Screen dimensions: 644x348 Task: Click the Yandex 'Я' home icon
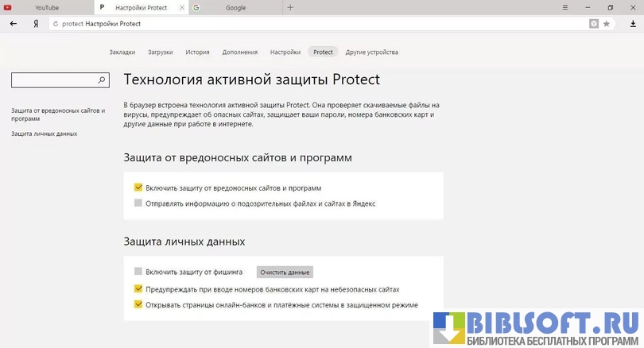tap(36, 24)
